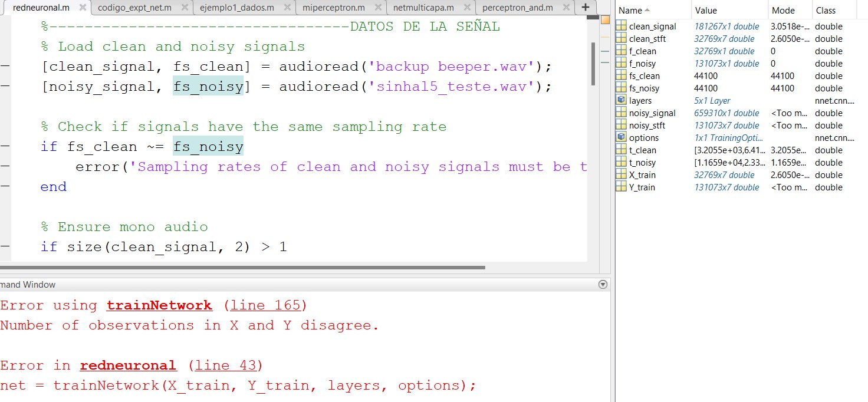
Task: Open the X_train matrix icon in Workspace
Action: pos(622,174)
